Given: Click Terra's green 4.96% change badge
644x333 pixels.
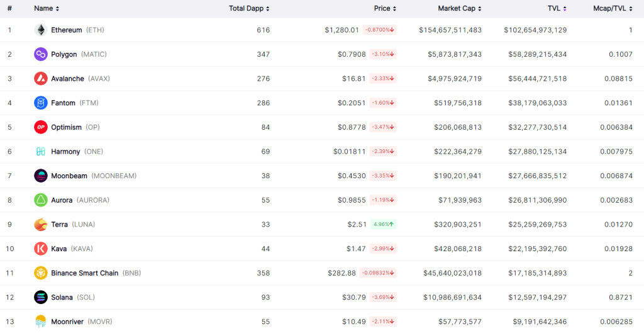Looking at the screenshot, I should point(383,225).
